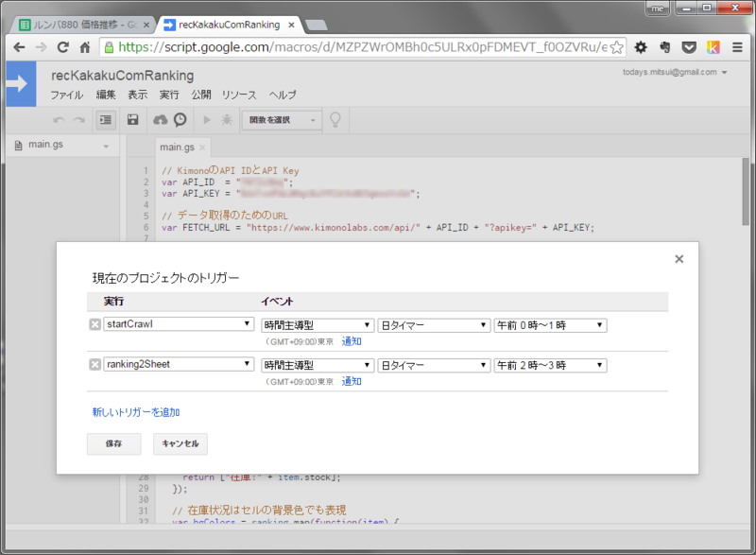Click the lightbulb hint icon
The width and height of the screenshot is (756, 555).
335,119
